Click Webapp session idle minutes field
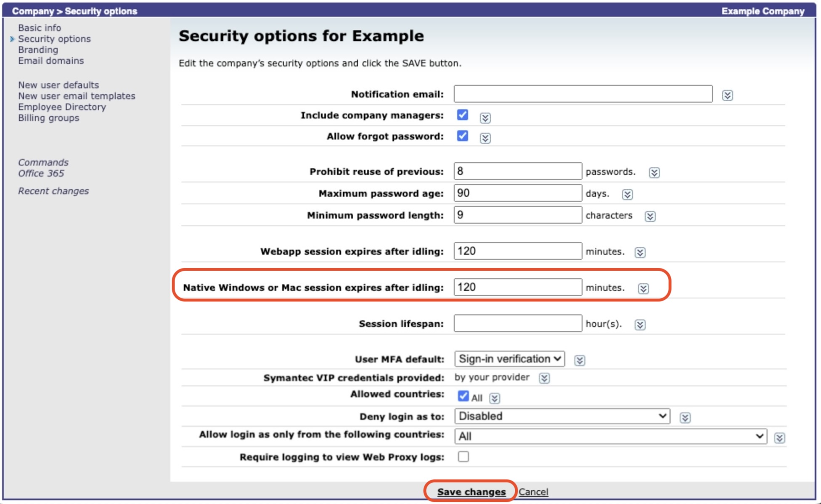 518,251
